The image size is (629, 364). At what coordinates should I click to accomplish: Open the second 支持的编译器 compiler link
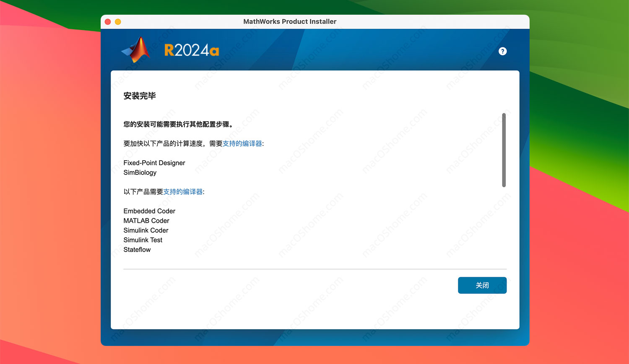(x=182, y=192)
